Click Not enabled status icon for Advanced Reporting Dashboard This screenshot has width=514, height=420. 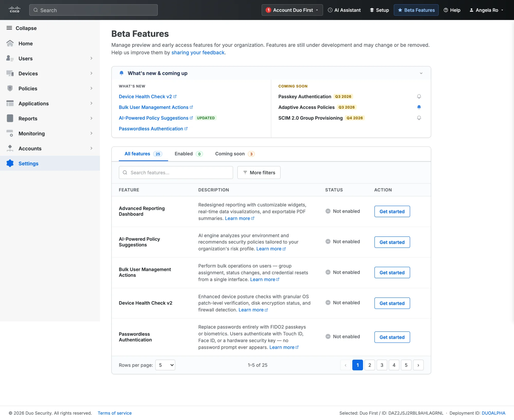point(328,211)
